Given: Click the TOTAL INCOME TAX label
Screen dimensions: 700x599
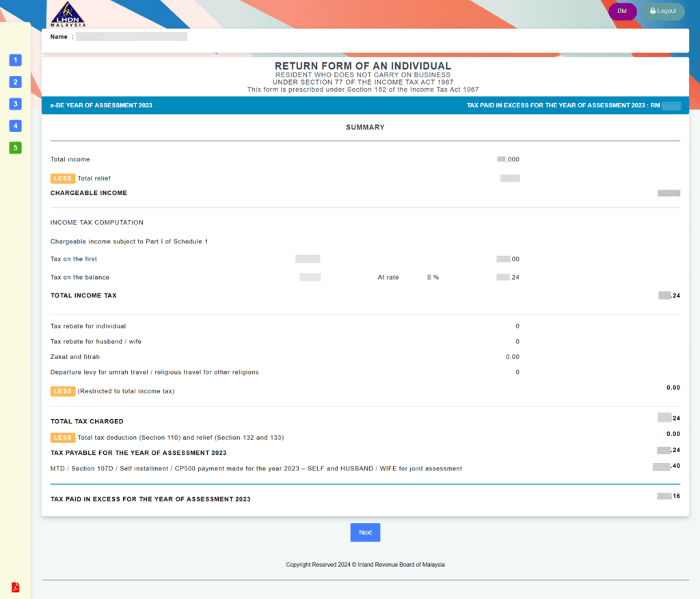Looking at the screenshot, I should point(83,295).
